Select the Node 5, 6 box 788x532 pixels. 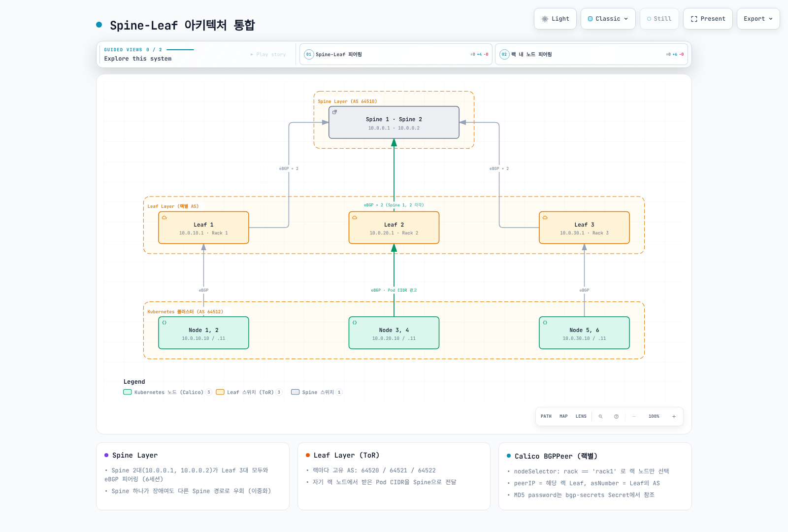(585, 333)
